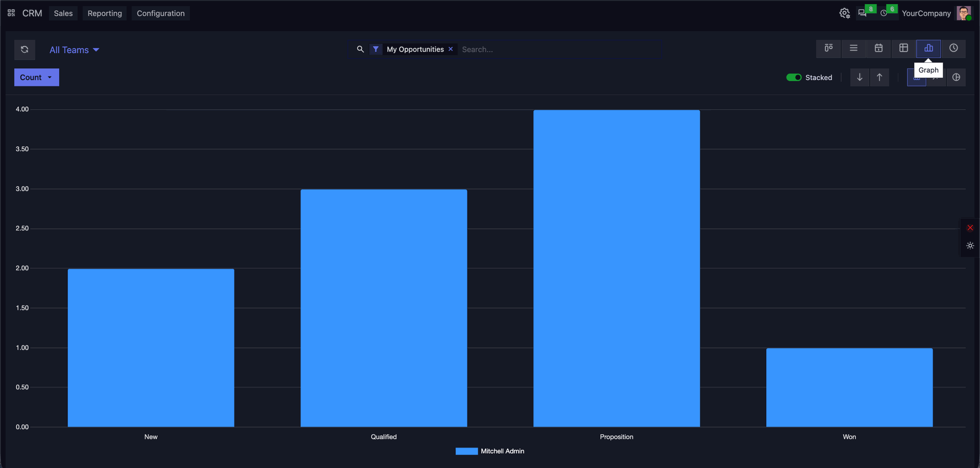Click the 'Proposition' axis label
980x468 pixels.
click(x=617, y=437)
